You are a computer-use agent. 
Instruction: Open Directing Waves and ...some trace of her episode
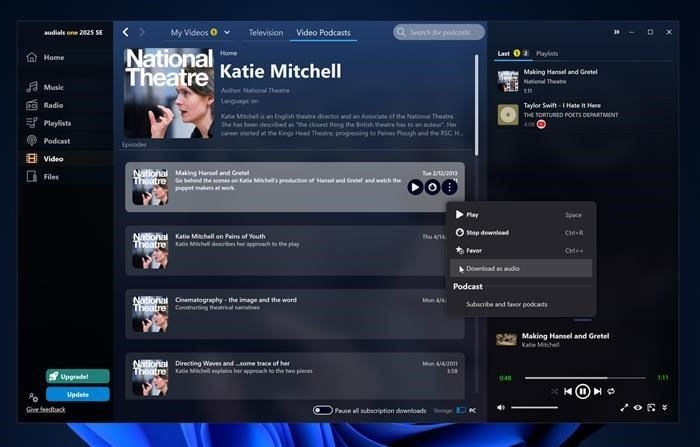[295, 376]
